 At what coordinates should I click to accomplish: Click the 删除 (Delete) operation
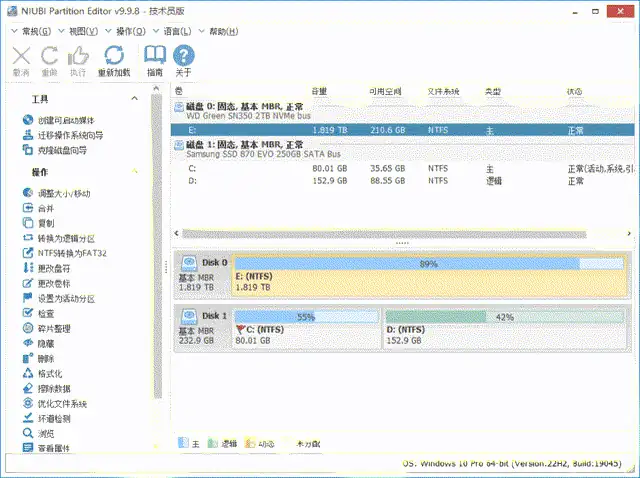click(38, 358)
